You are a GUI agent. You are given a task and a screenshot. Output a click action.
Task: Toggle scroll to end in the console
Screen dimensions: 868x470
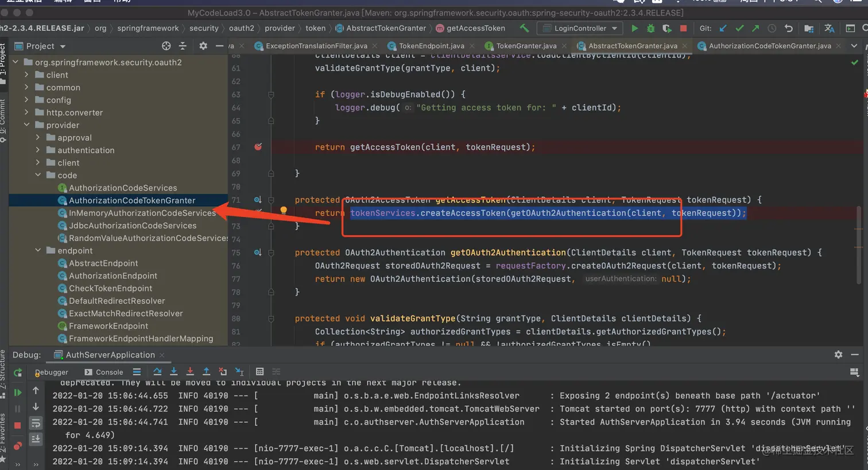(x=36, y=439)
